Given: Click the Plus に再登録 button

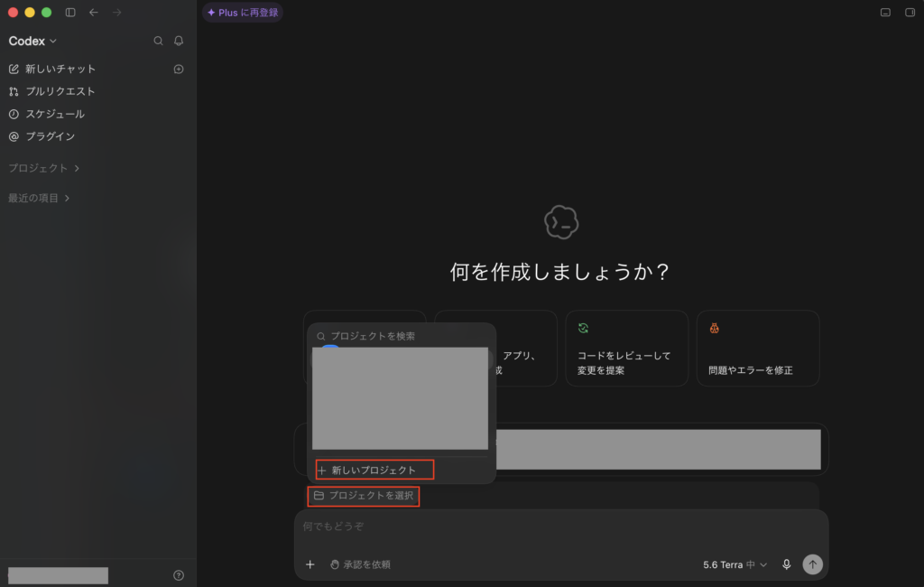Looking at the screenshot, I should pyautogui.click(x=243, y=13).
